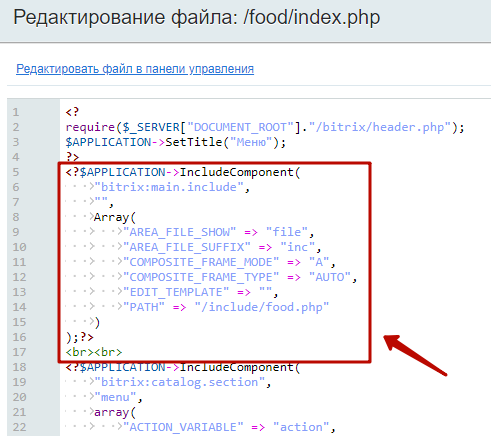Click the <br><br> tag line
Screen dimensions: 491x436
(x=94, y=352)
